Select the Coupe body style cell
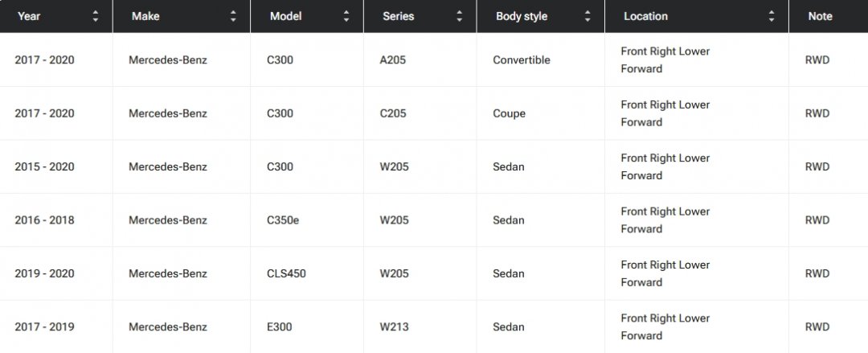This screenshot has height=353, width=868. click(509, 113)
